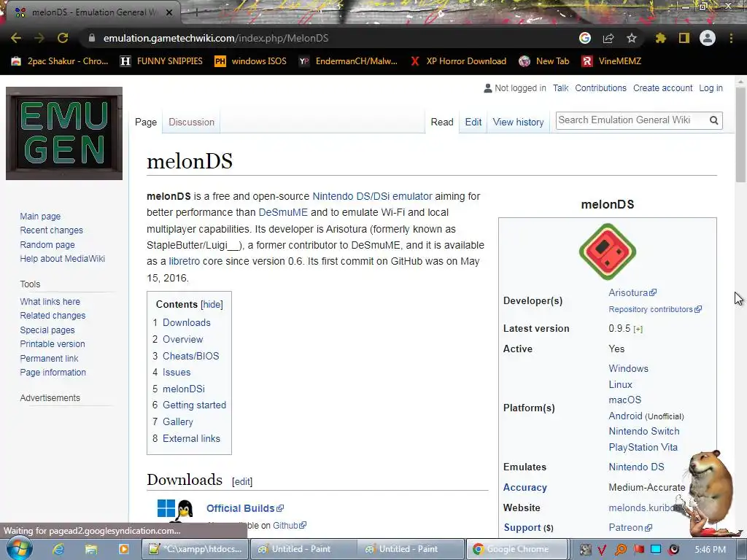
Task: Open the share page icon
Action: click(608, 38)
